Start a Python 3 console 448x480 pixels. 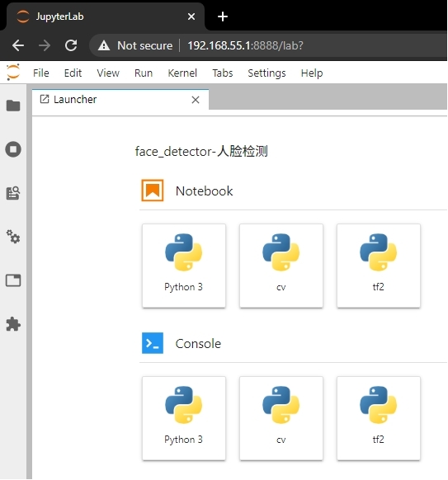point(184,418)
